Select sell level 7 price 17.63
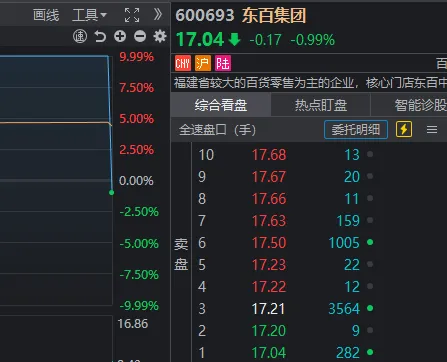The height and width of the screenshot is (362, 447). click(x=269, y=221)
